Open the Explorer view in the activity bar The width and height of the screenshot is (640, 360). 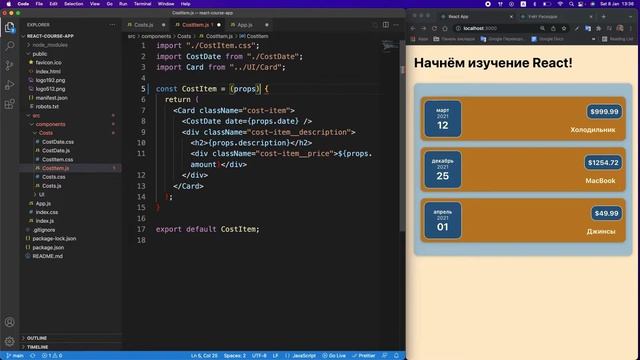pyautogui.click(x=9, y=27)
